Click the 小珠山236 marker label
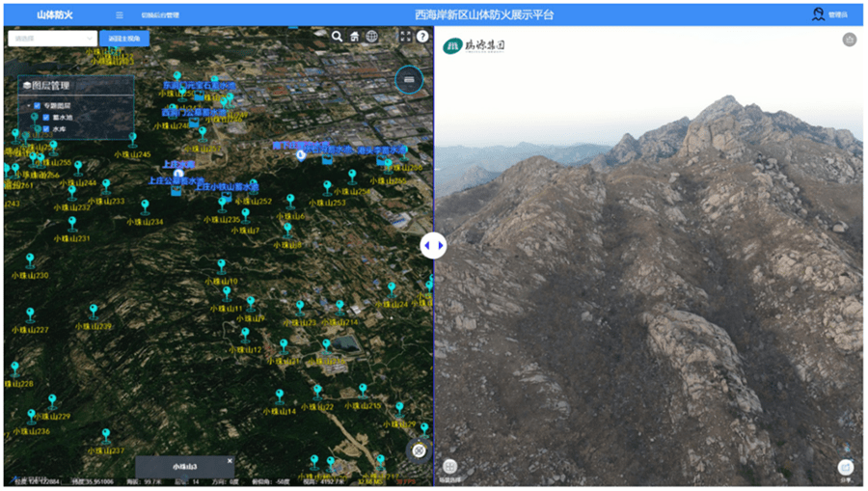Screen dimensions: 868x491 (32, 431)
